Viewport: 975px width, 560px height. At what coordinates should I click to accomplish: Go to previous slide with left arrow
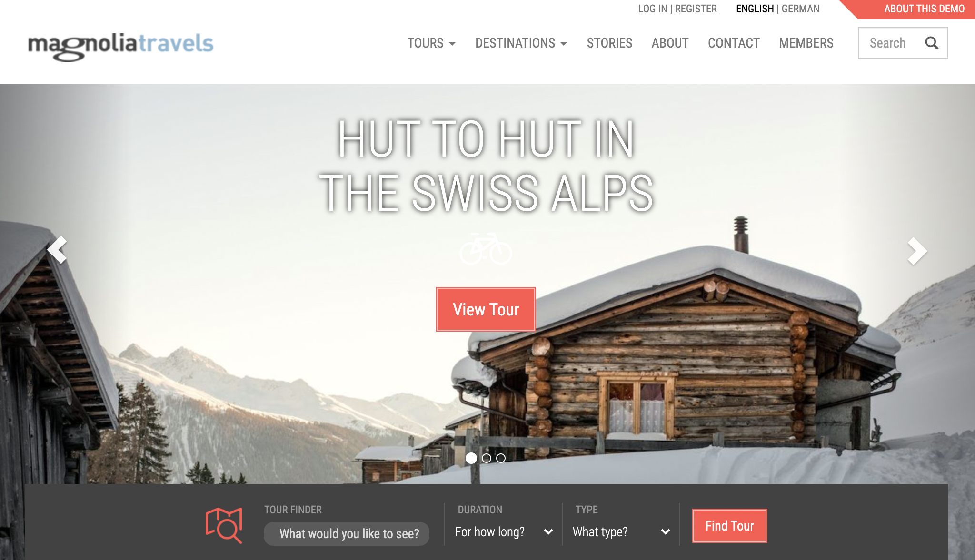[57, 250]
